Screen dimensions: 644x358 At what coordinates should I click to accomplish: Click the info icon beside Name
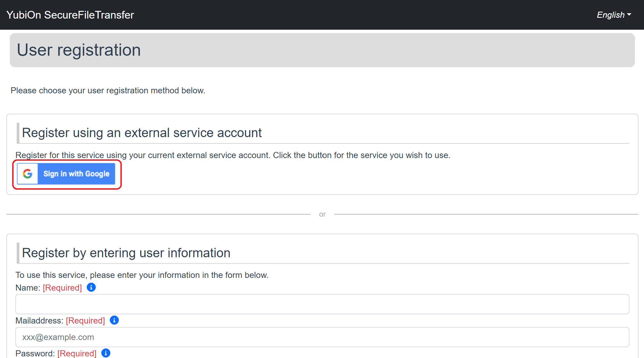(91, 287)
